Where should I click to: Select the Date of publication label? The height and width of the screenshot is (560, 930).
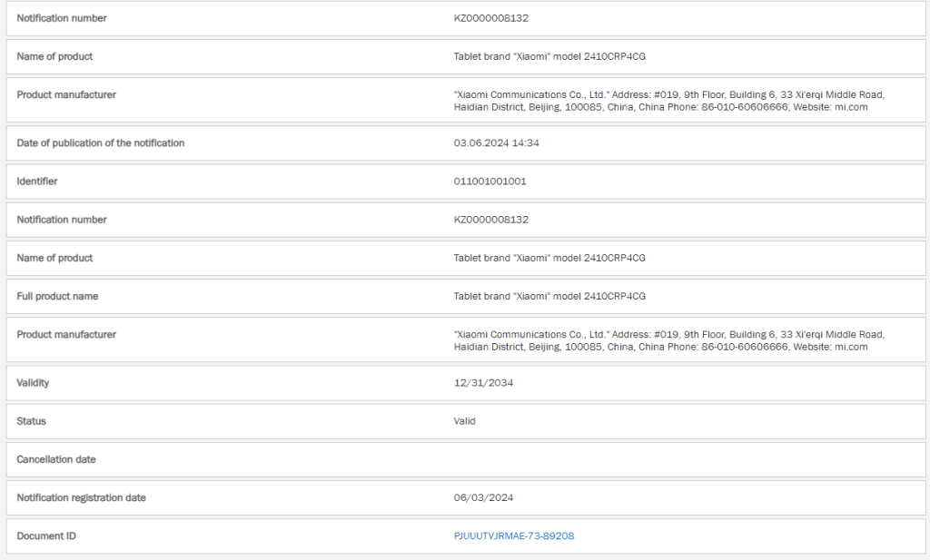pos(101,143)
